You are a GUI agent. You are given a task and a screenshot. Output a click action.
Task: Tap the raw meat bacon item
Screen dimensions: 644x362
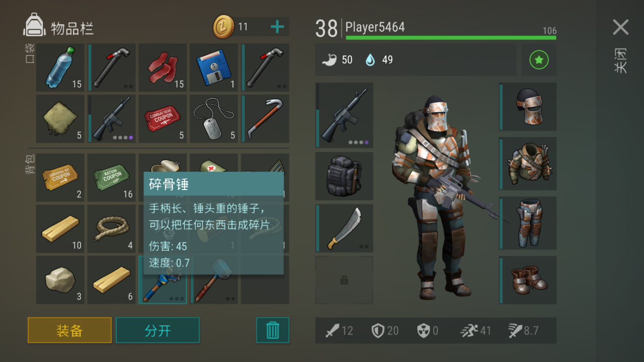(x=163, y=67)
